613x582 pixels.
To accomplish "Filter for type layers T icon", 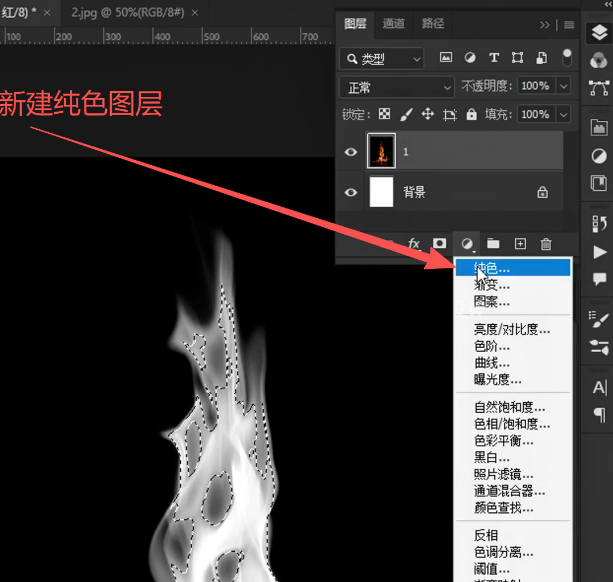I will (494, 58).
